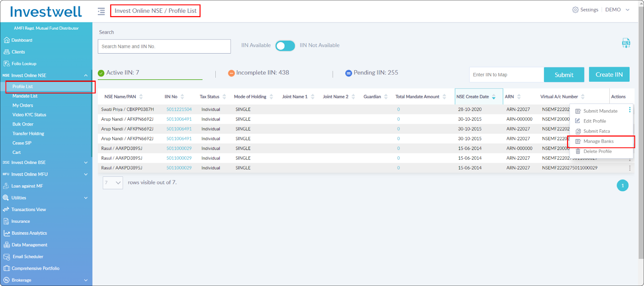Click the Email Scheduler icon
Image resolution: width=644 pixels, height=286 pixels.
click(6, 257)
